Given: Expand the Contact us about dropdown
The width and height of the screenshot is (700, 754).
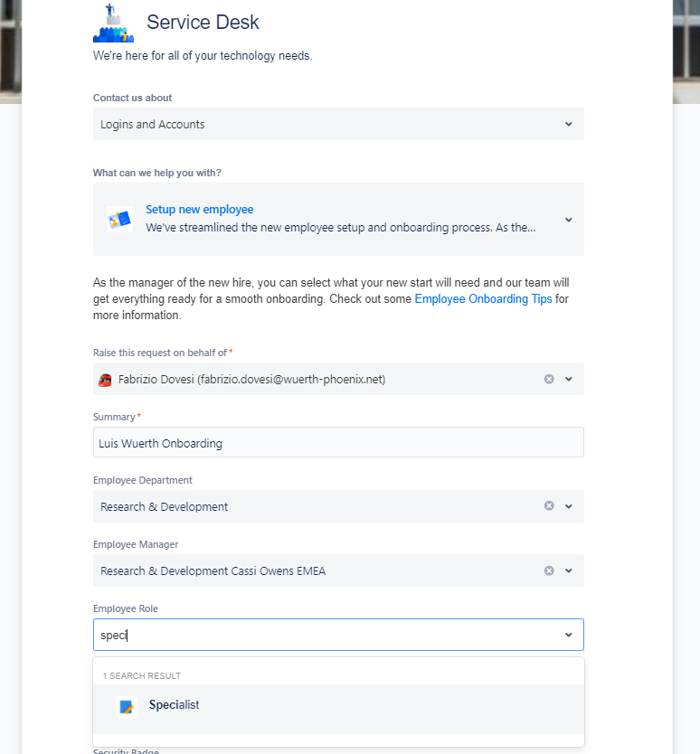Looking at the screenshot, I should point(569,124).
